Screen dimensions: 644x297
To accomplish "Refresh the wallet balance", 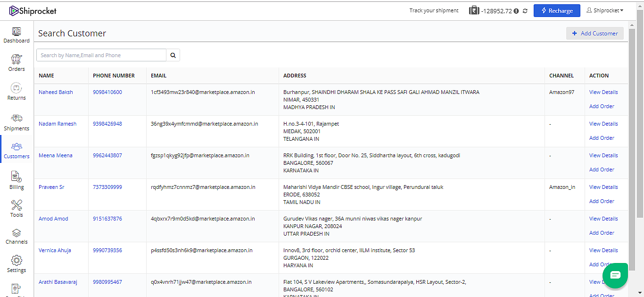I will tap(525, 11).
